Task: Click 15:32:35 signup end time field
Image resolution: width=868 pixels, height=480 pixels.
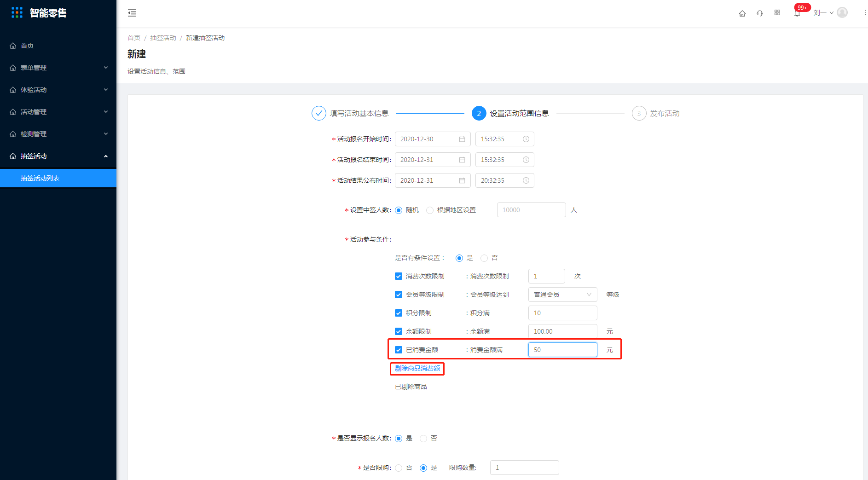Action: [x=504, y=160]
